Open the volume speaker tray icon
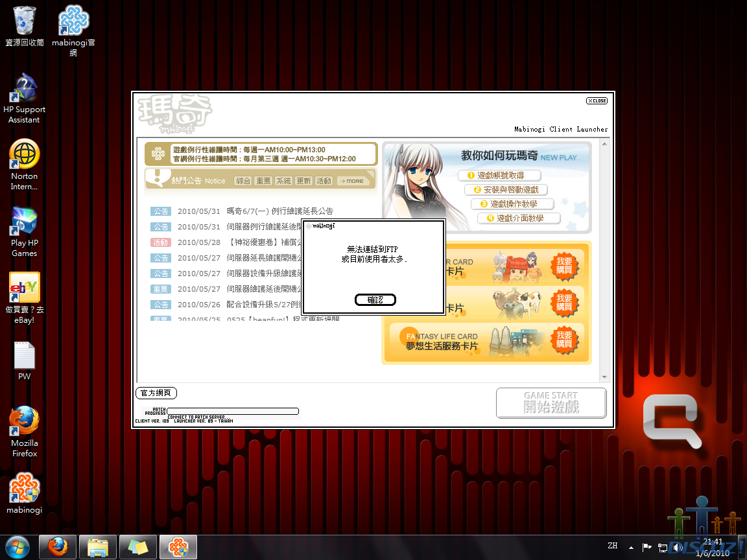The height and width of the screenshot is (560, 747). pyautogui.click(x=678, y=548)
